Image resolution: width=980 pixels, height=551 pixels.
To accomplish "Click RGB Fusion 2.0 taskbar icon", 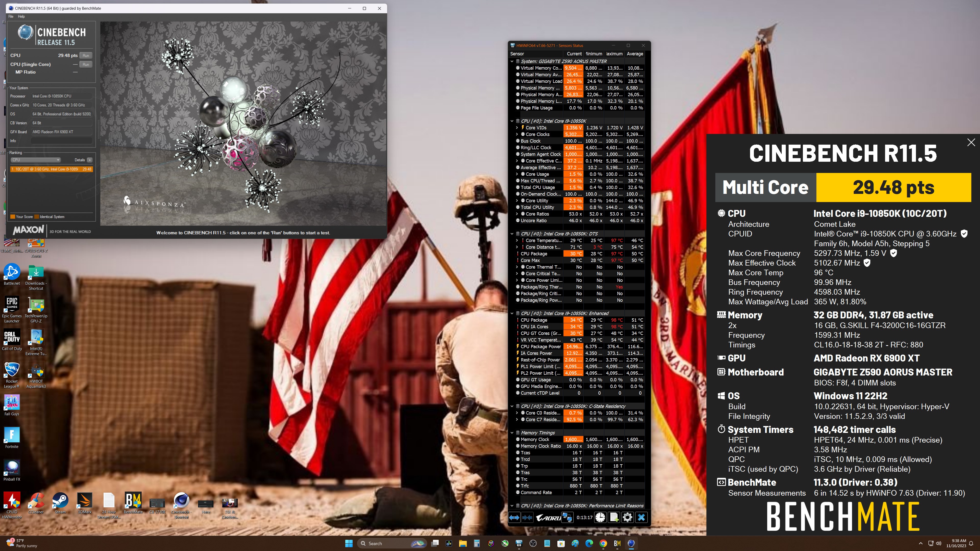I will point(491,543).
